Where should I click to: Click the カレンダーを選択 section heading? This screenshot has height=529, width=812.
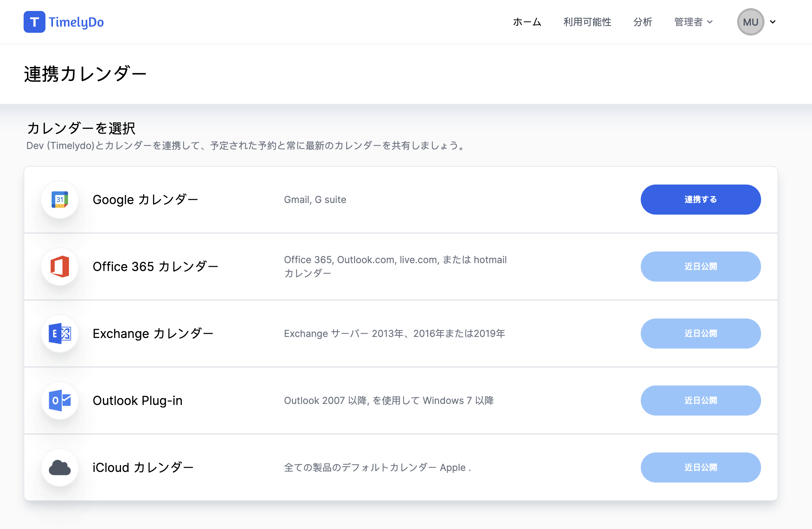point(81,128)
